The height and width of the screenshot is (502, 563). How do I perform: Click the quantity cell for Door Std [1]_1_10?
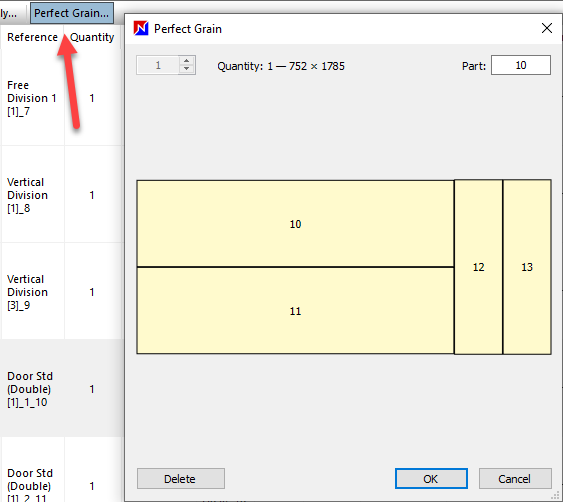coord(92,389)
